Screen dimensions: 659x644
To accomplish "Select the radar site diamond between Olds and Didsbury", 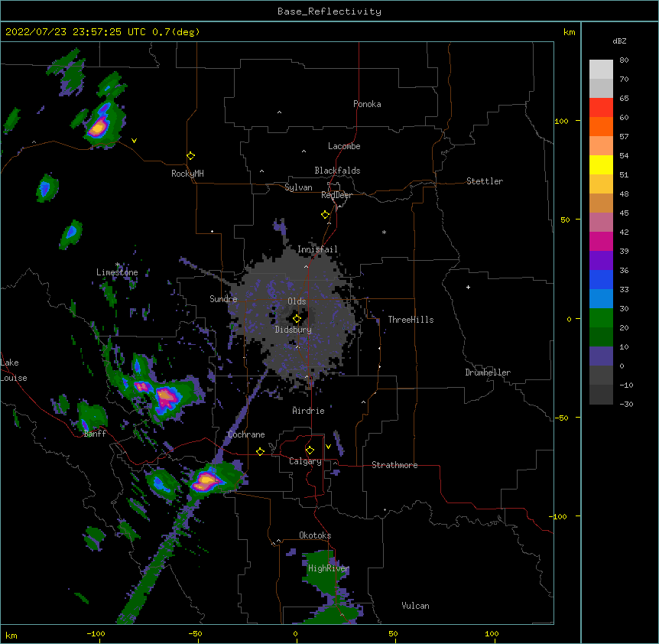I will pos(297,318).
